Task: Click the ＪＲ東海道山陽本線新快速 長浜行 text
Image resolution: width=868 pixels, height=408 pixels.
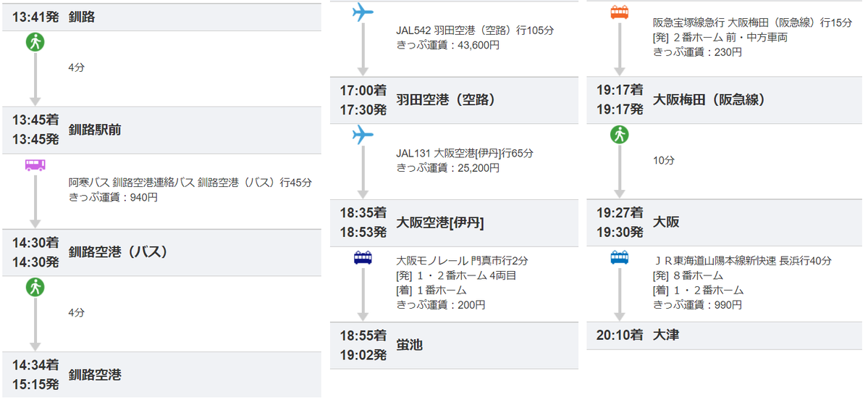Action: tap(742, 261)
